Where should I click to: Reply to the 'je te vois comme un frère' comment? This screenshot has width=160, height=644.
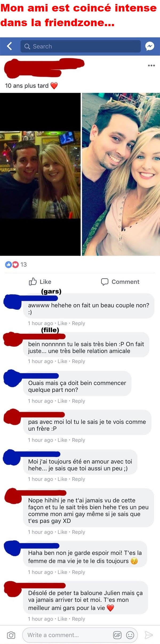(x=78, y=440)
